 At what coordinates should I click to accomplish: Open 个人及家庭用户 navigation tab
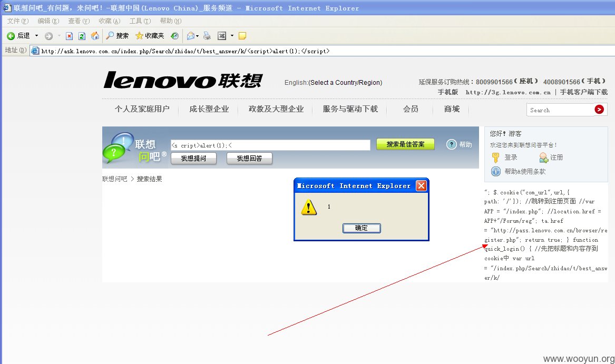pyautogui.click(x=142, y=109)
